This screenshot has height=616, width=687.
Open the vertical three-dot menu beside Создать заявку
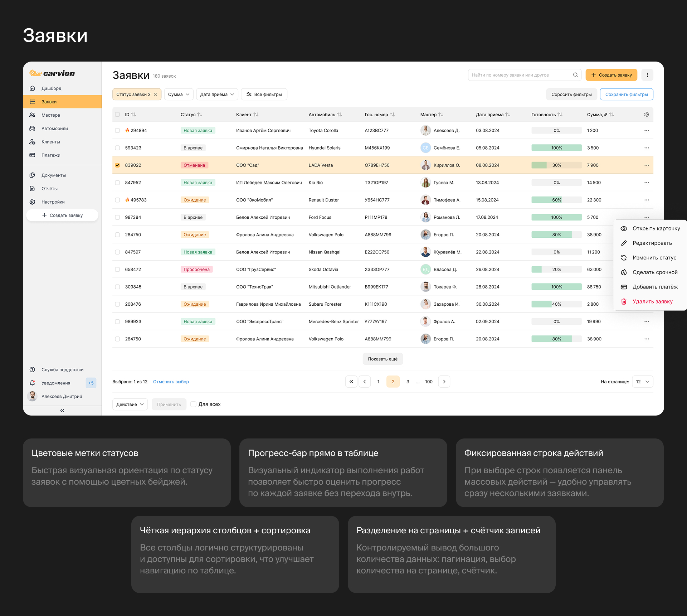pos(647,75)
